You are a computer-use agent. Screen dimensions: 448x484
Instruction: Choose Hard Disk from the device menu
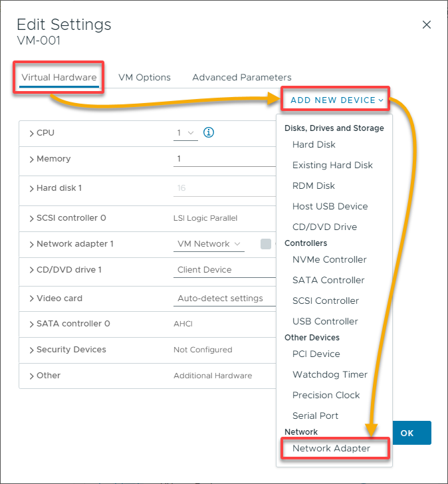point(314,144)
